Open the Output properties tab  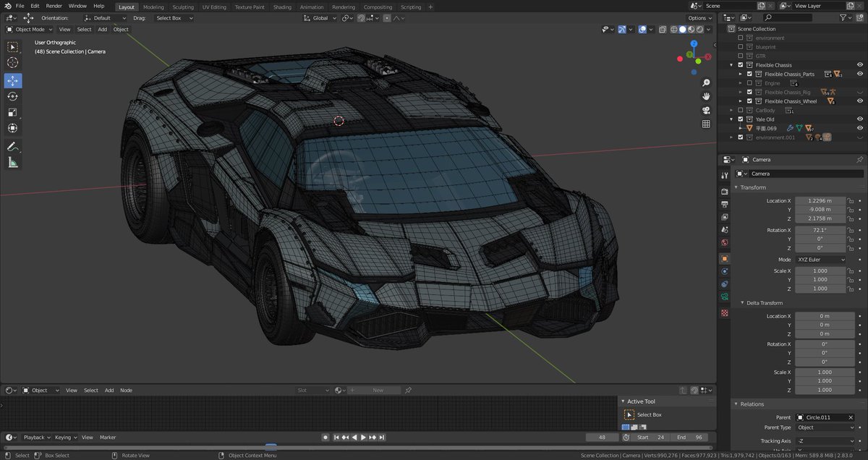[725, 205]
